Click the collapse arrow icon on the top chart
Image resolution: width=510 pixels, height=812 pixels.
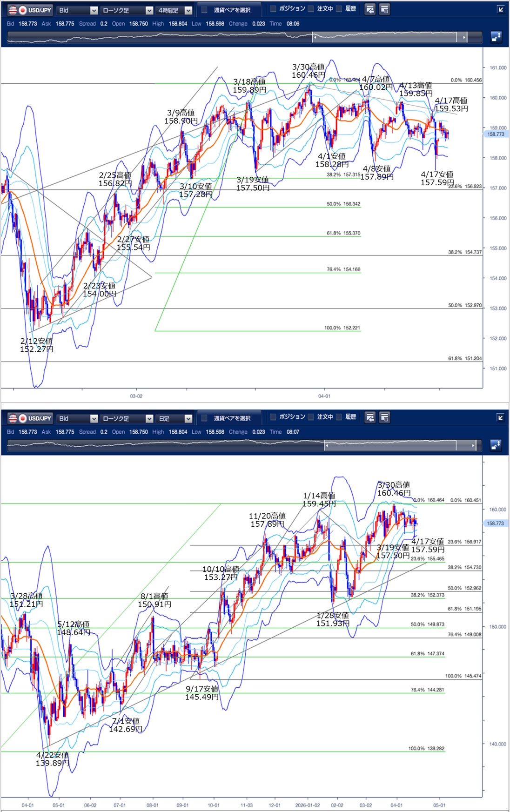point(501,9)
